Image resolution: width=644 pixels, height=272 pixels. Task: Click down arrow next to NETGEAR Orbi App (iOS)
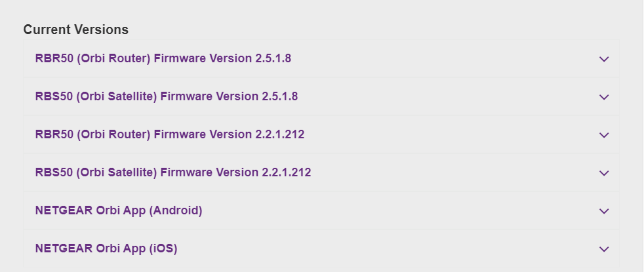(604, 249)
